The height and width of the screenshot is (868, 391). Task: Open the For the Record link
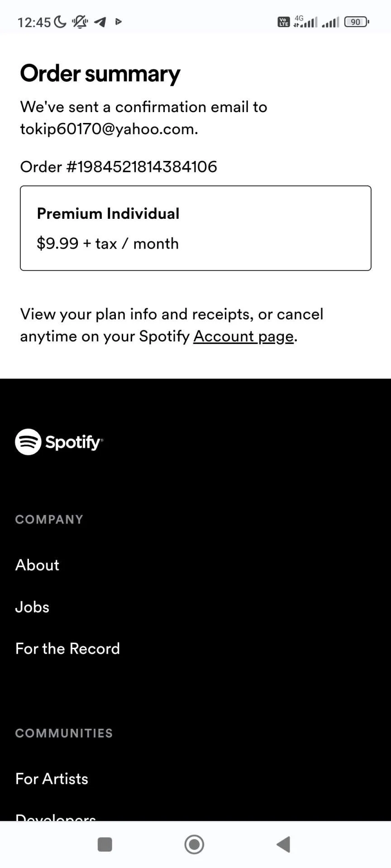pyautogui.click(x=67, y=648)
